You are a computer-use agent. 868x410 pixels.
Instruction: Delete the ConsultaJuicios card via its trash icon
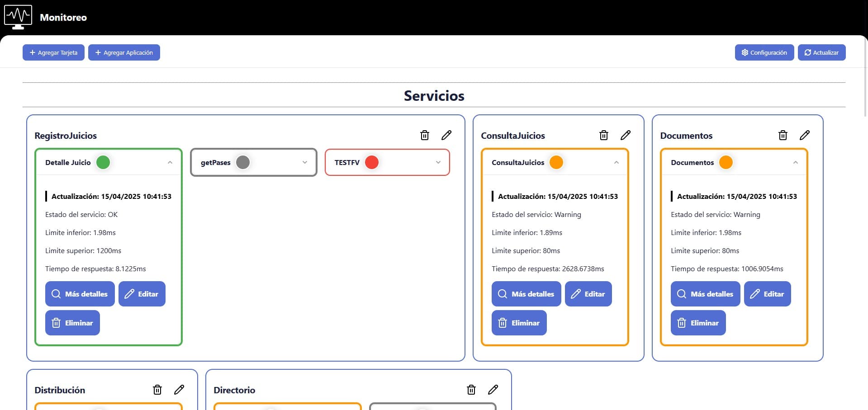click(x=603, y=135)
